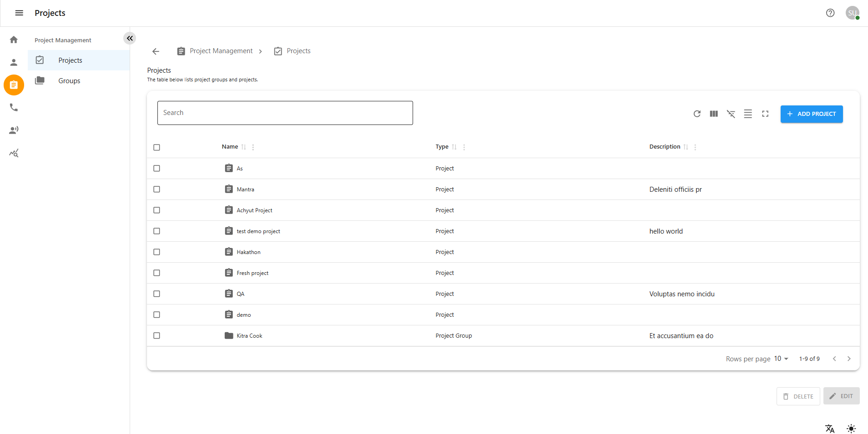The height and width of the screenshot is (434, 868).
Task: Select the checkbox for Mantra project
Action: pyautogui.click(x=157, y=190)
